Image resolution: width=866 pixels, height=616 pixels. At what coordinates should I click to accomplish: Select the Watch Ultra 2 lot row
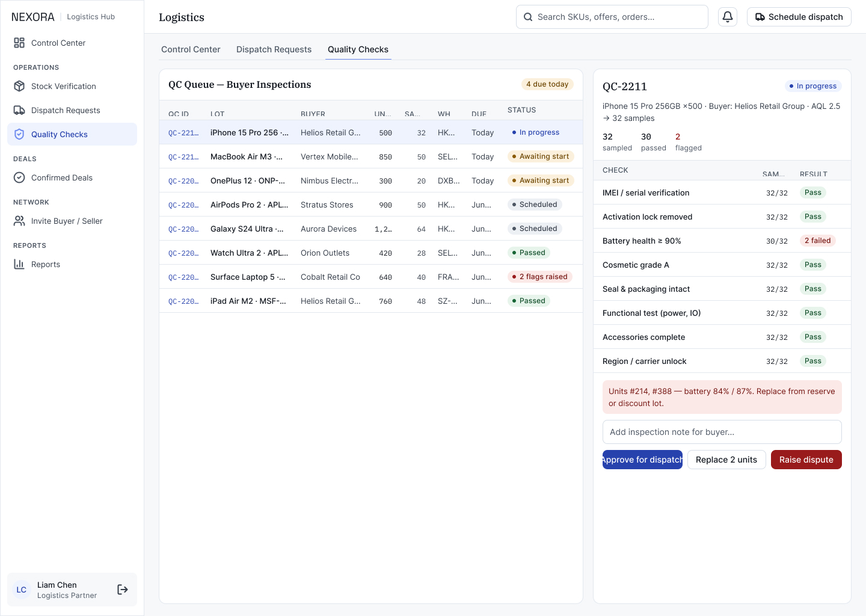tap(371, 253)
